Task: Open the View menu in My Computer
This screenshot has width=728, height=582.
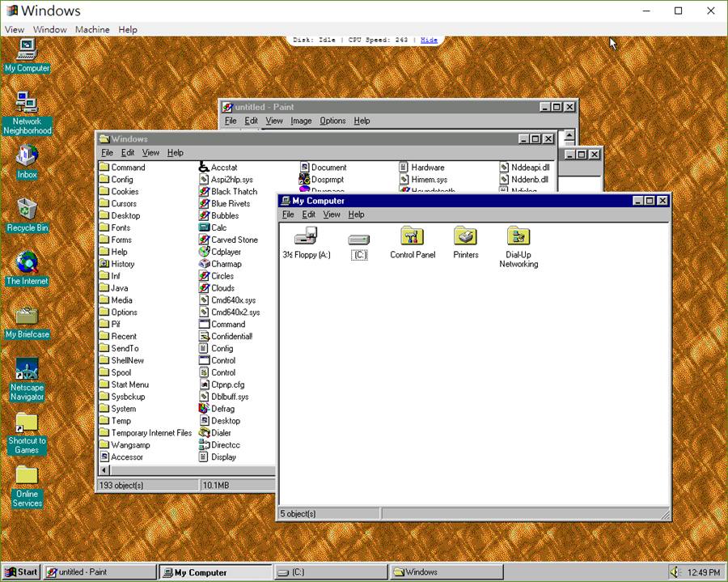Action: [332, 215]
